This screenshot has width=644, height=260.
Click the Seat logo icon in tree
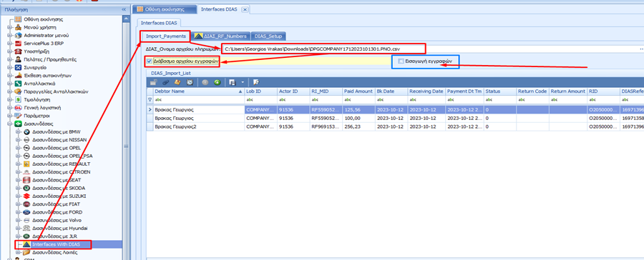pos(26,180)
